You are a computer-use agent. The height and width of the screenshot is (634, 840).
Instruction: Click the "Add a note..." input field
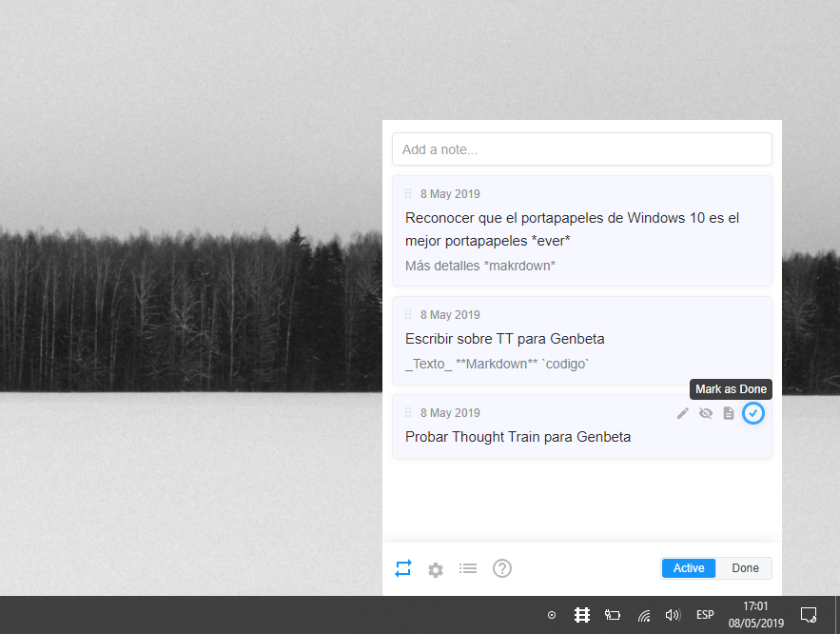coord(581,149)
